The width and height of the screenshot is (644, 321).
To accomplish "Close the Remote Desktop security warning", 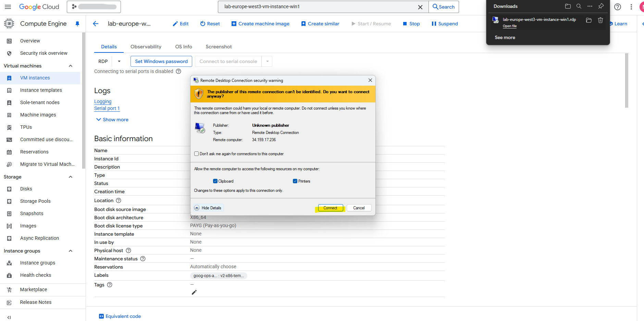I will [x=370, y=80].
